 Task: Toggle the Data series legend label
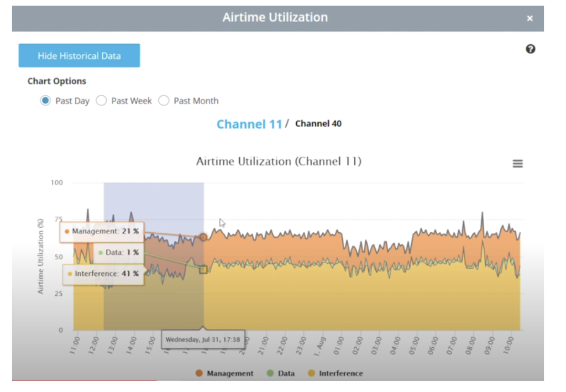pyautogui.click(x=286, y=373)
